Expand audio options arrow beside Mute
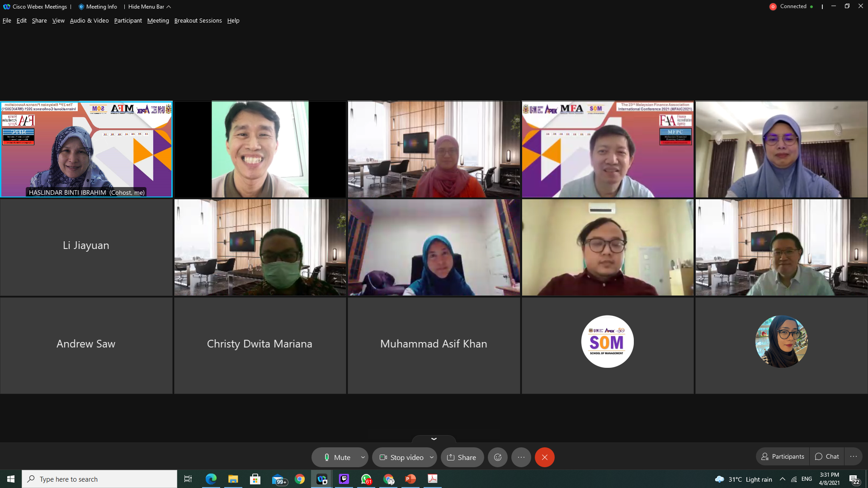The image size is (868, 488). (x=363, y=457)
